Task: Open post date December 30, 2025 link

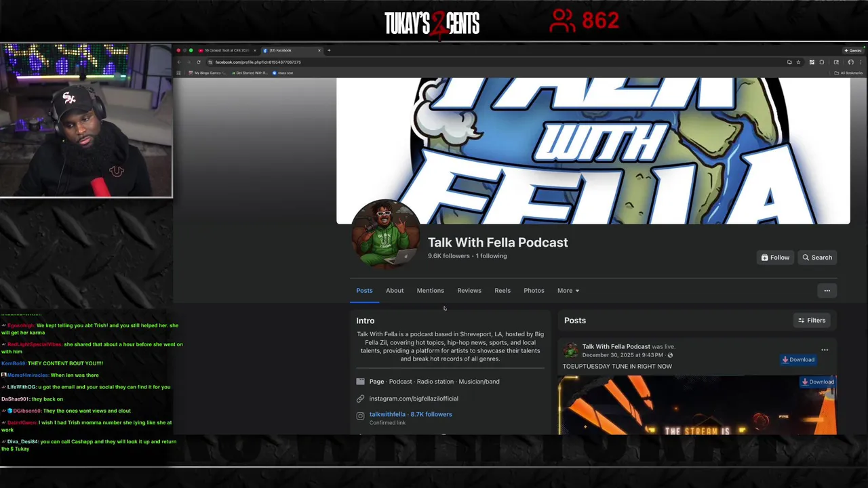Action: [x=623, y=355]
